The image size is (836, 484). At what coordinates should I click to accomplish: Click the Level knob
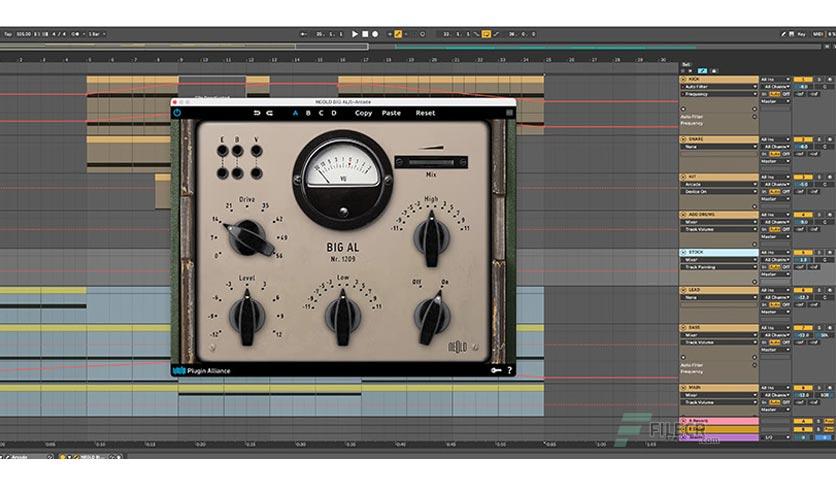tap(247, 317)
